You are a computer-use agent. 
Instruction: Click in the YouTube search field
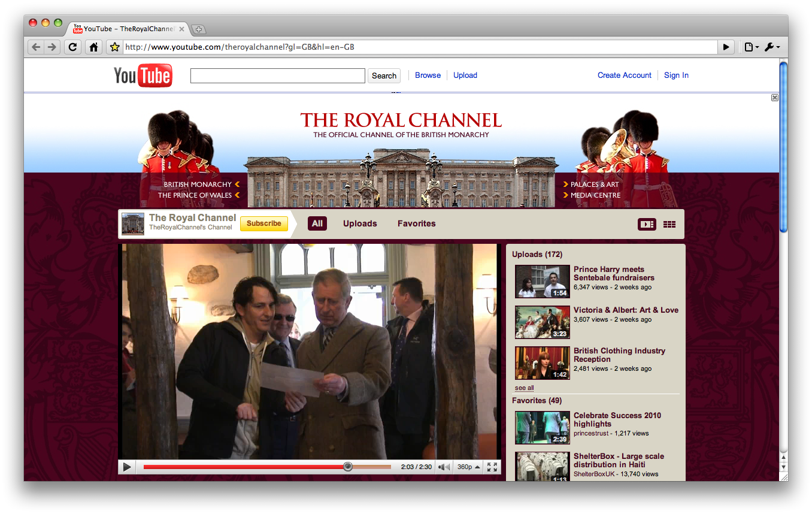point(277,75)
